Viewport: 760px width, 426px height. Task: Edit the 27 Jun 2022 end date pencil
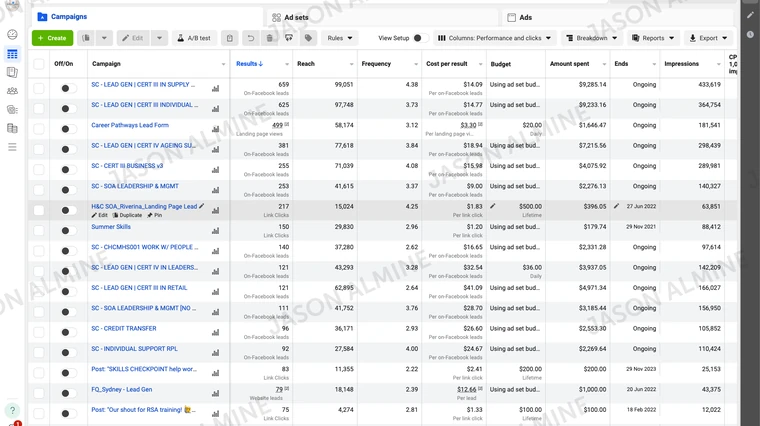coord(617,206)
